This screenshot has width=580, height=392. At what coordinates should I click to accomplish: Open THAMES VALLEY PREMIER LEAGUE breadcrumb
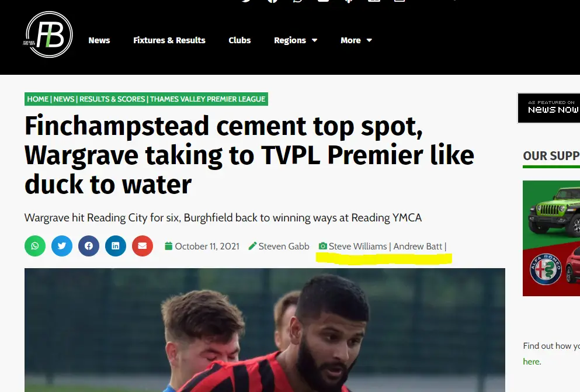coord(207,99)
